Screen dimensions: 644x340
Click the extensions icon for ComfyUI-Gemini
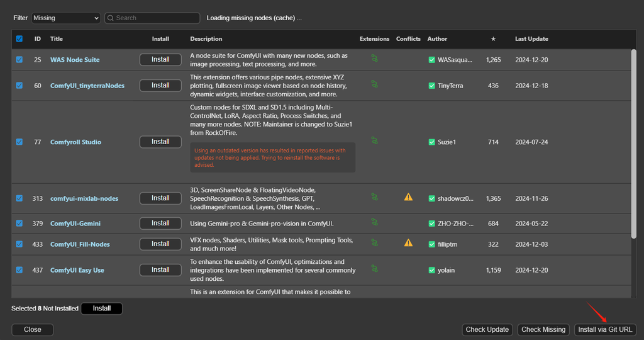(374, 222)
